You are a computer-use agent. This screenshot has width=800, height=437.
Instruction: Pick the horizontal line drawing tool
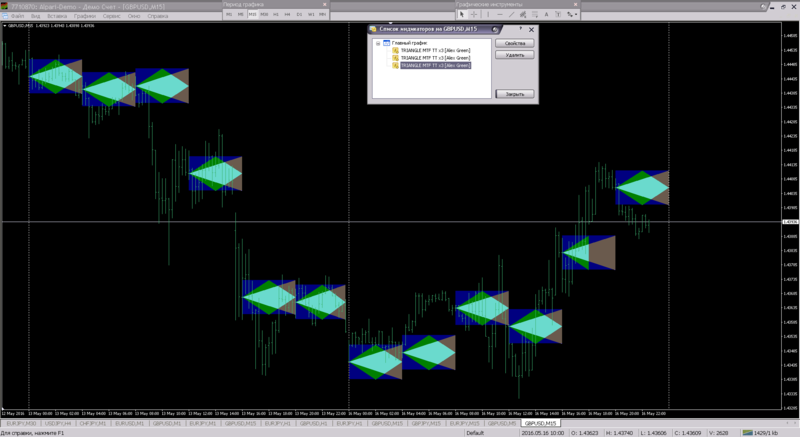coord(499,14)
